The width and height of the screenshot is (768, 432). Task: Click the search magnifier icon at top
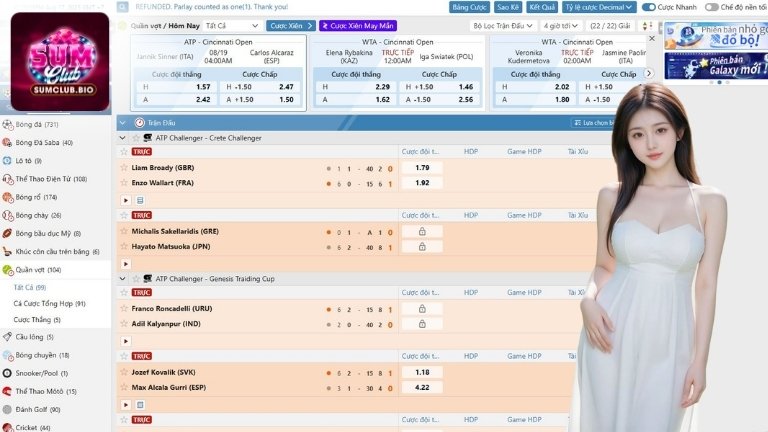tap(122, 7)
